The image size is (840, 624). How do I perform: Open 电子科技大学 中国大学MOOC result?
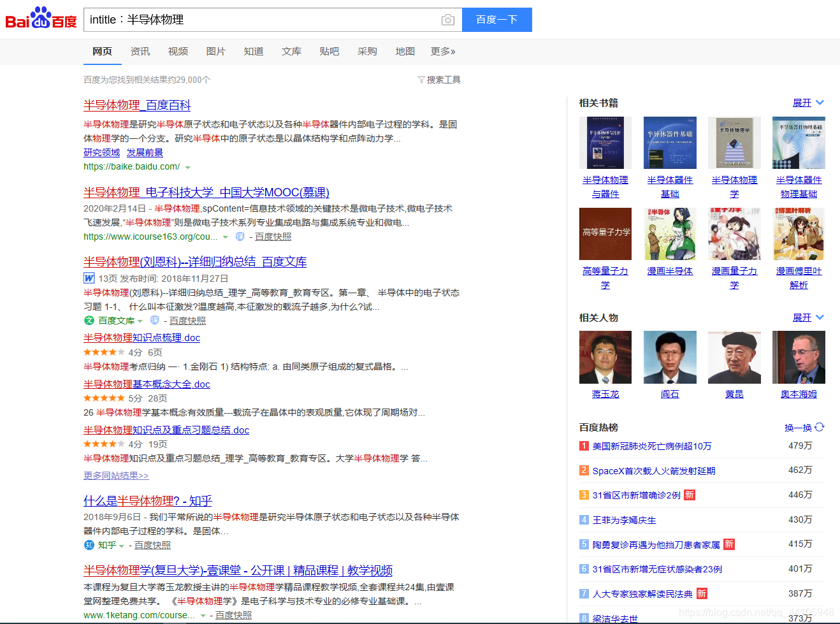206,192
